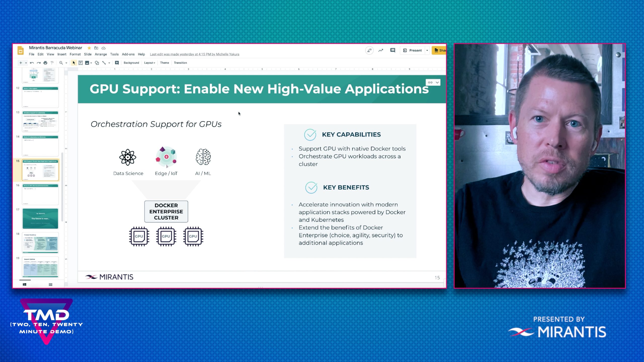This screenshot has height=362, width=644.
Task: Expand the Present button dropdown arrow
Action: [427, 50]
